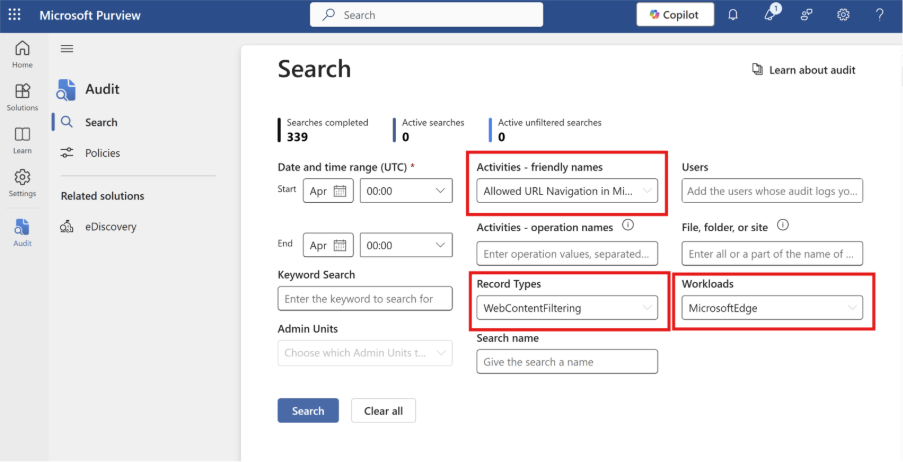The height and width of the screenshot is (462, 903).
Task: Click the File, folder, or site field
Action: coord(772,253)
